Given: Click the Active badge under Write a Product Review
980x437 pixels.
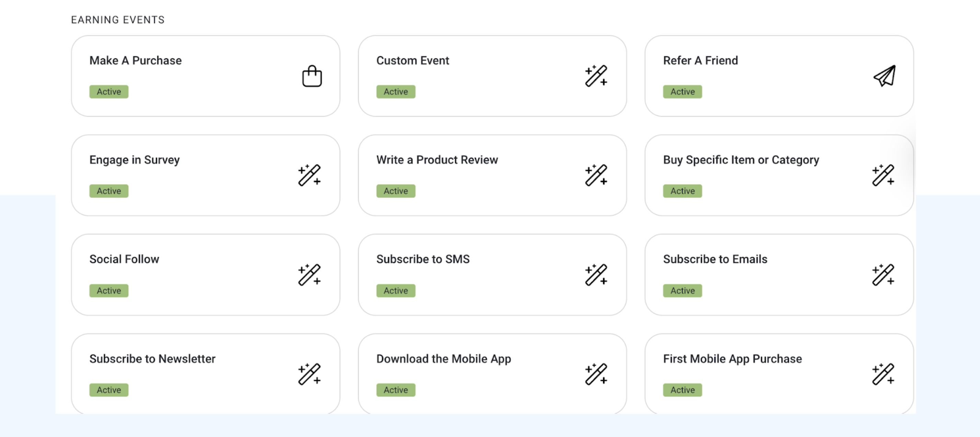Looking at the screenshot, I should tap(396, 191).
